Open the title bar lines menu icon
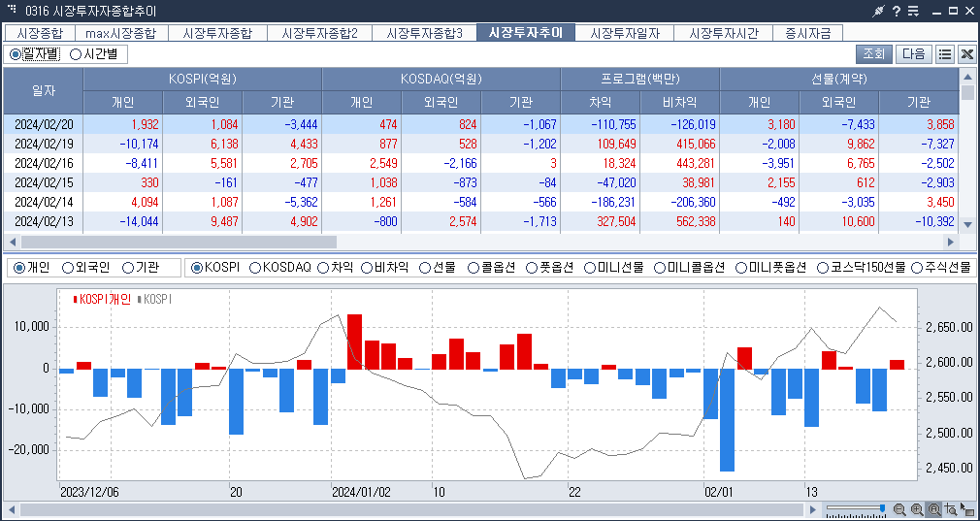 coord(913,11)
